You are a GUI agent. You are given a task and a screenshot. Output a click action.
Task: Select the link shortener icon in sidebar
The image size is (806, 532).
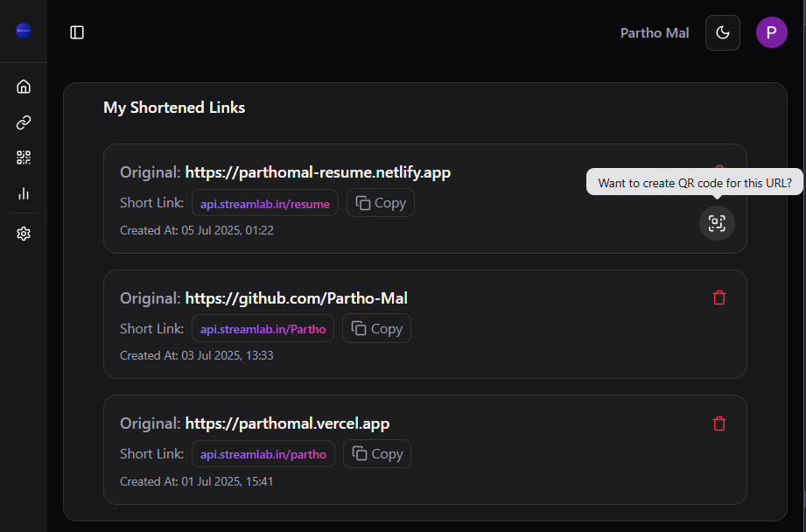24,122
